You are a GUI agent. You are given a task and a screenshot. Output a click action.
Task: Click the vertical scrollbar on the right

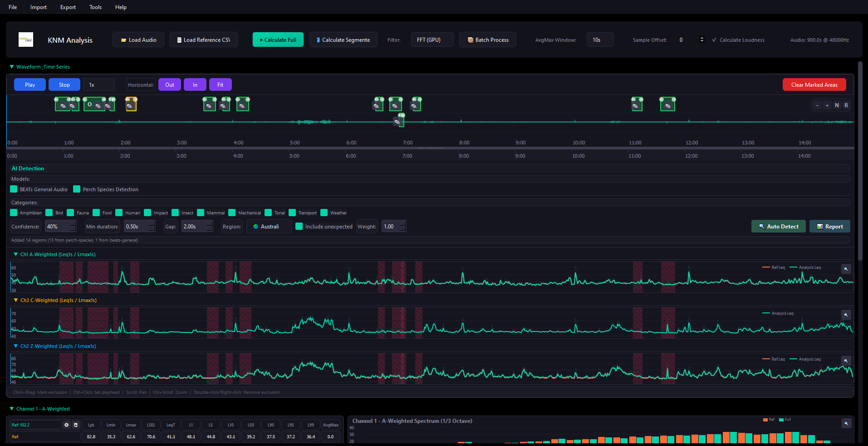860,161
